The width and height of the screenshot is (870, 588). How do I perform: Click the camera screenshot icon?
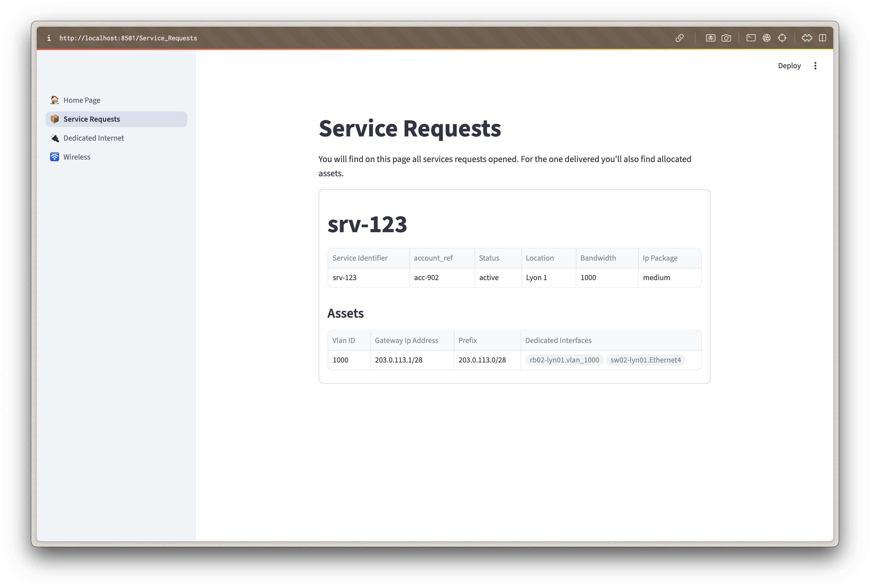[x=726, y=38]
